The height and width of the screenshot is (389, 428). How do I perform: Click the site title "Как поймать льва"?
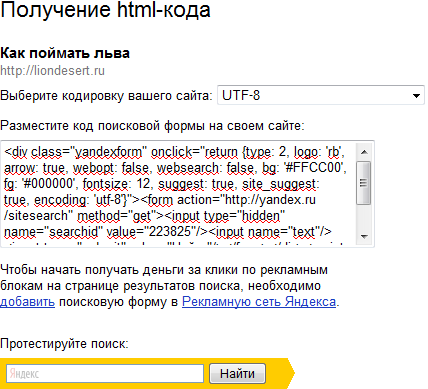(x=65, y=53)
